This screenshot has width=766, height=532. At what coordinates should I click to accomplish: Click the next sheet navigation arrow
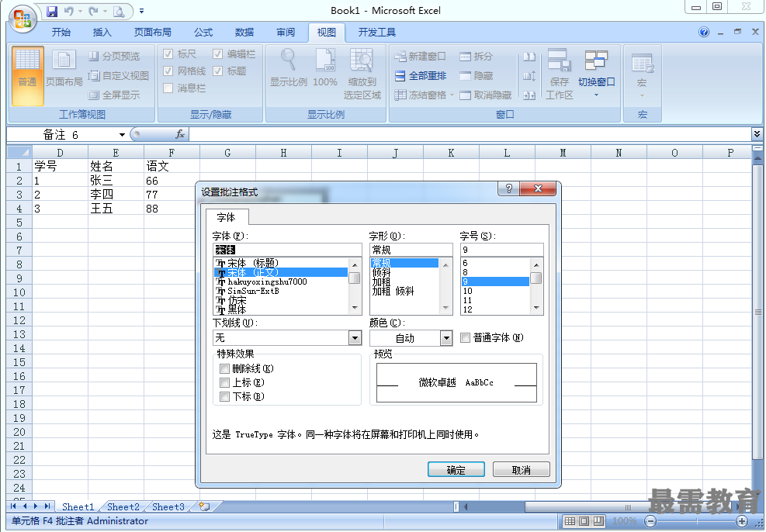(35, 506)
